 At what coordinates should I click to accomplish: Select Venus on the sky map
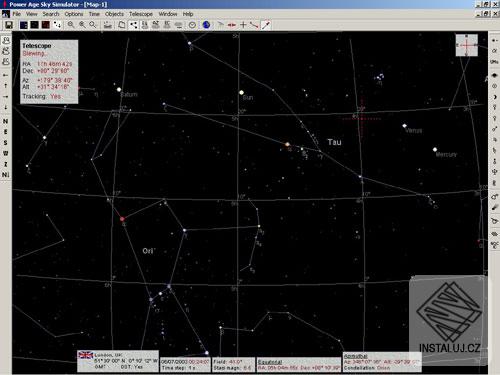click(x=404, y=126)
